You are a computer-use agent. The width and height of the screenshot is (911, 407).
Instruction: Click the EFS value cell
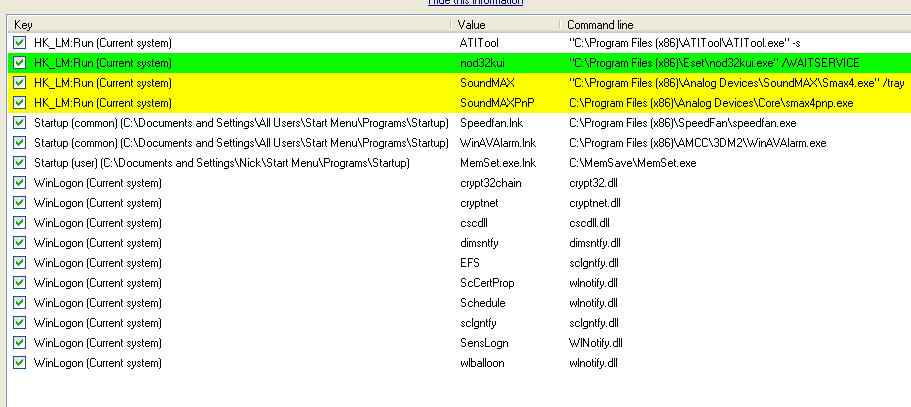469,263
